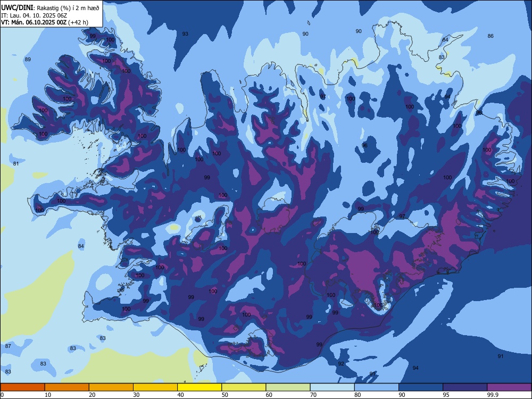Click the '81' humidity value on the map

point(16,163)
